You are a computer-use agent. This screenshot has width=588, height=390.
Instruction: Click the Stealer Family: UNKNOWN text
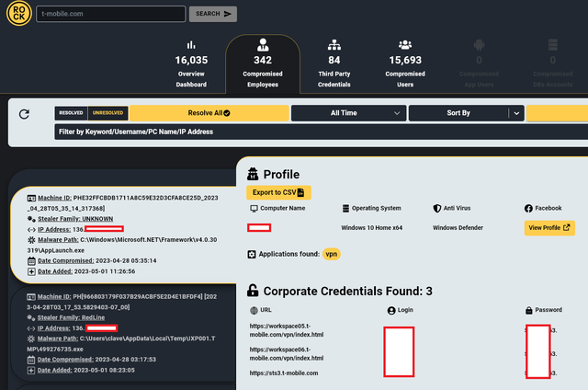75,219
